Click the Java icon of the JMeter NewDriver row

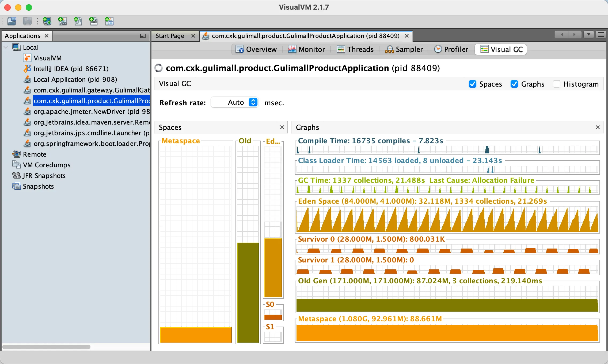pos(27,111)
